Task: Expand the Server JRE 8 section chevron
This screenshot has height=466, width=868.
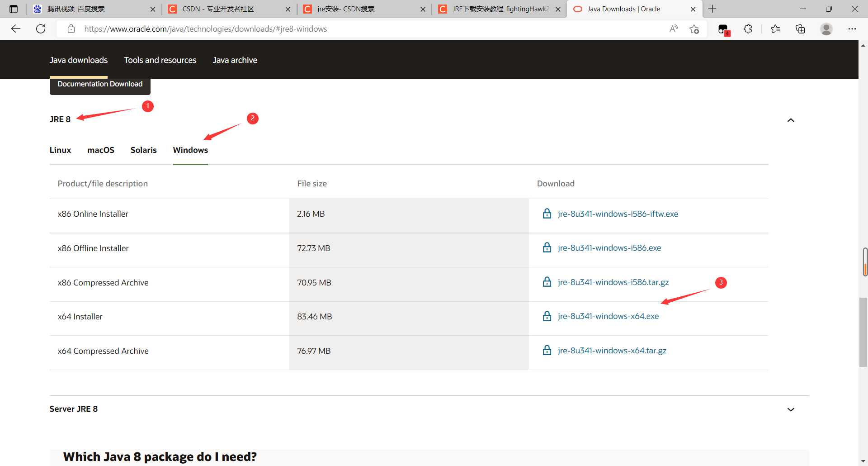Action: [x=791, y=409]
